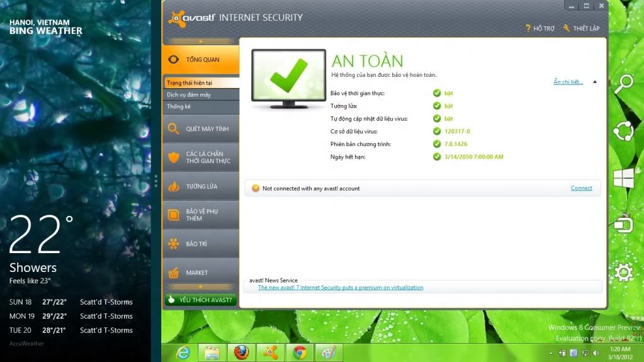
Task: Click the asterisk icon for Bảo trì
Action: [173, 244]
